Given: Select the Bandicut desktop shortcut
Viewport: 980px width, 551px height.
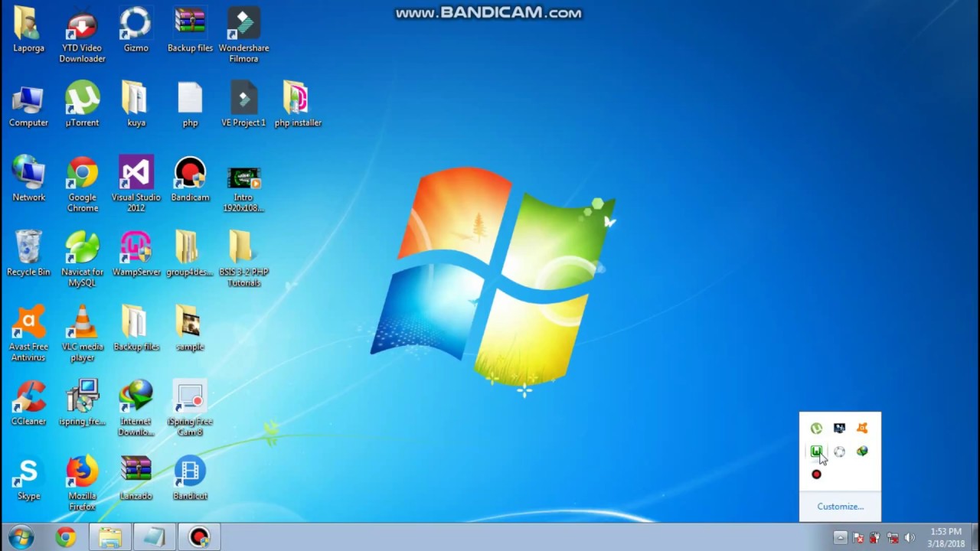Looking at the screenshot, I should (190, 478).
